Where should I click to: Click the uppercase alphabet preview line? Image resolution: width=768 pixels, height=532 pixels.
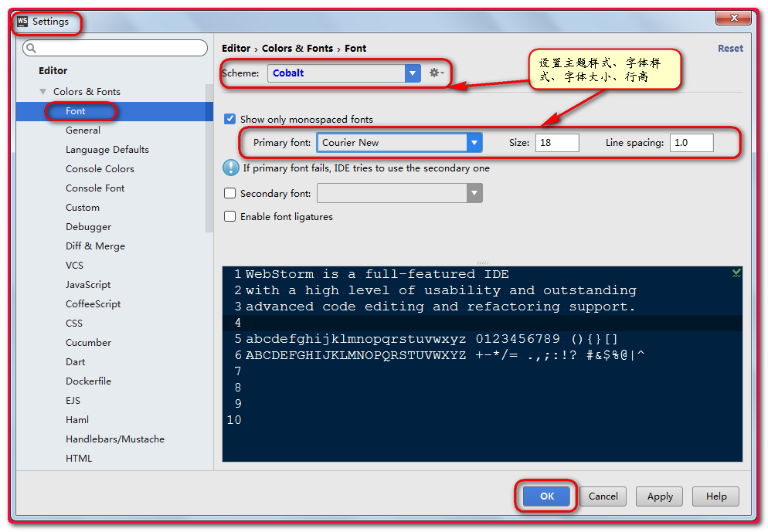point(445,355)
